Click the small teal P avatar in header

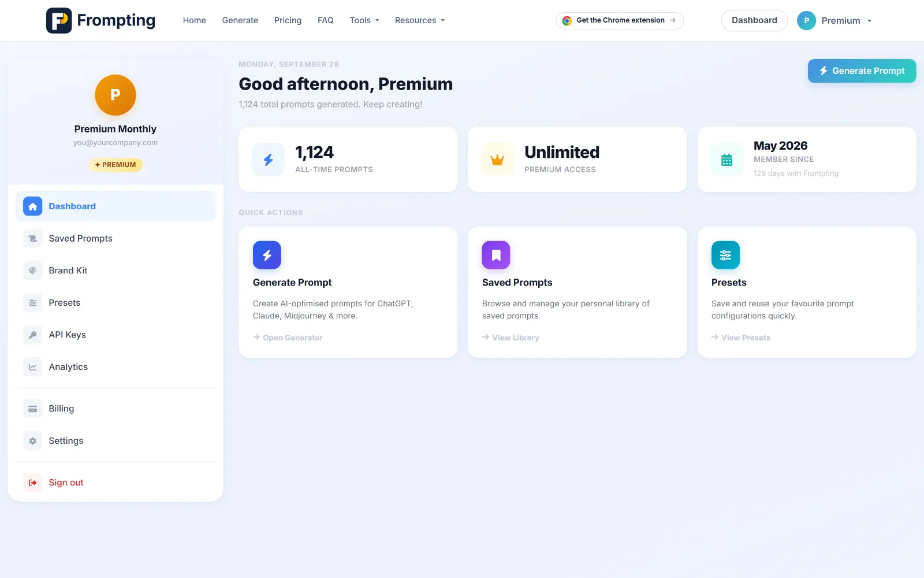coord(806,21)
